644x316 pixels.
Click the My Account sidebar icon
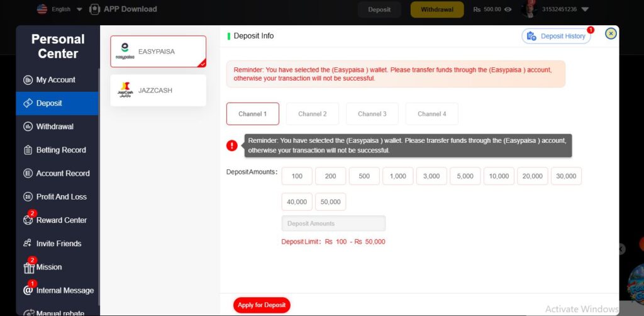pyautogui.click(x=28, y=80)
